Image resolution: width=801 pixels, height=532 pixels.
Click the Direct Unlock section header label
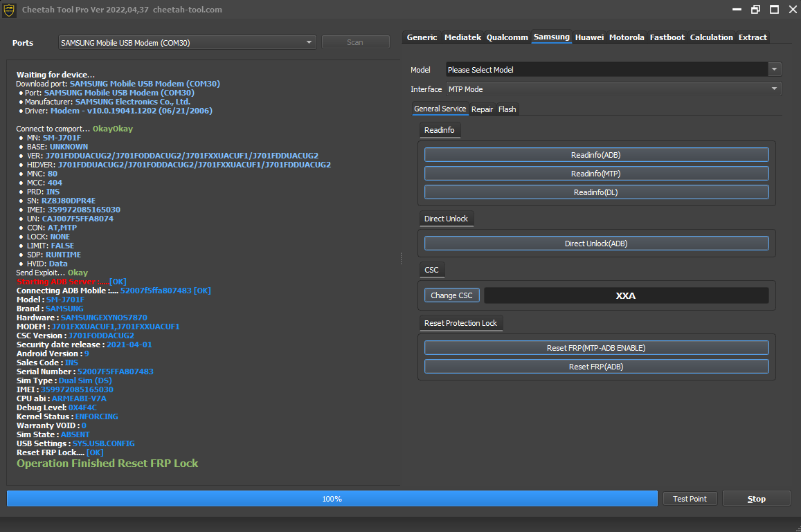(x=446, y=219)
